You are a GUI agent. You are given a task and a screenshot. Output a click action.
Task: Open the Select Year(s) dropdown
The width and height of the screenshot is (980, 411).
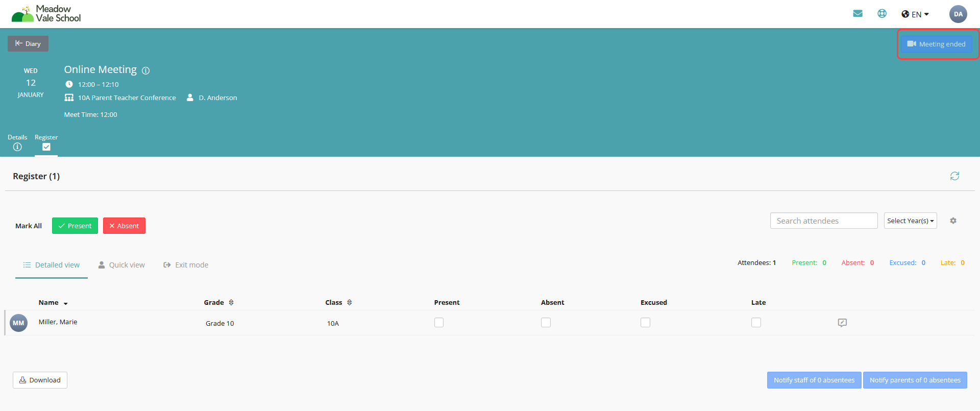[910, 221]
